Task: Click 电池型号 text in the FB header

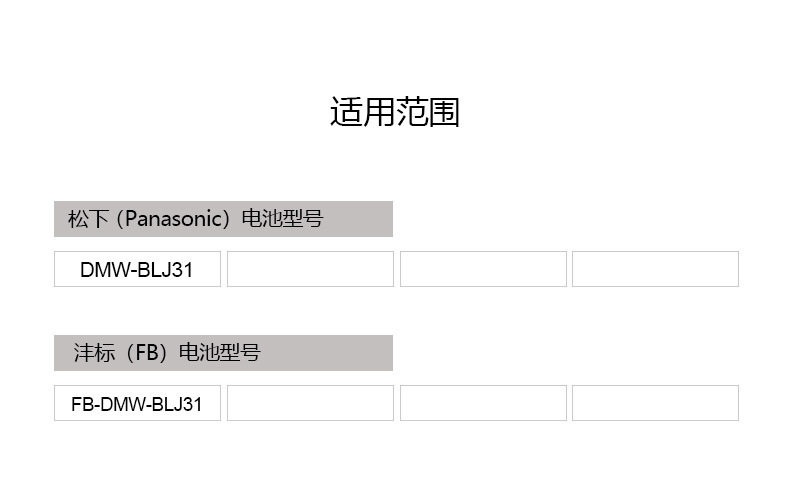Action: (220, 353)
